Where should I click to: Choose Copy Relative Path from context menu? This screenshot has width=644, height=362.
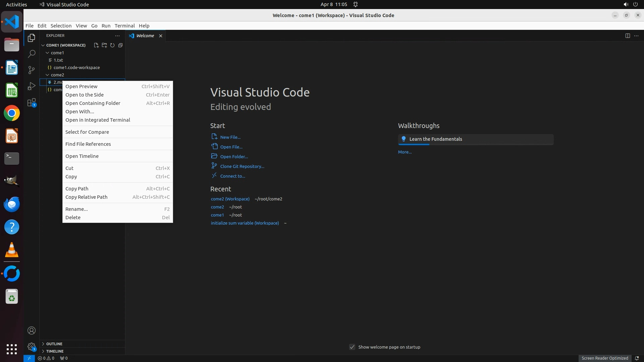click(x=87, y=197)
